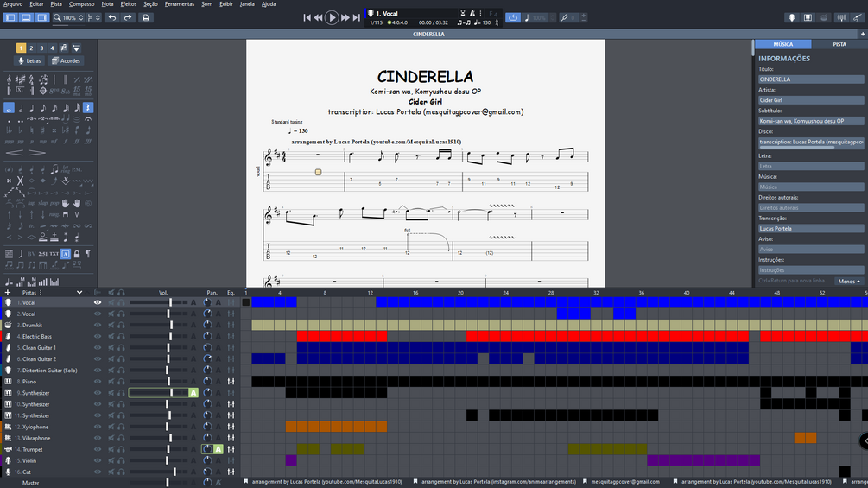Expand the Pistas dropdown chevron
Screen dimensions: 868x488
79,292
